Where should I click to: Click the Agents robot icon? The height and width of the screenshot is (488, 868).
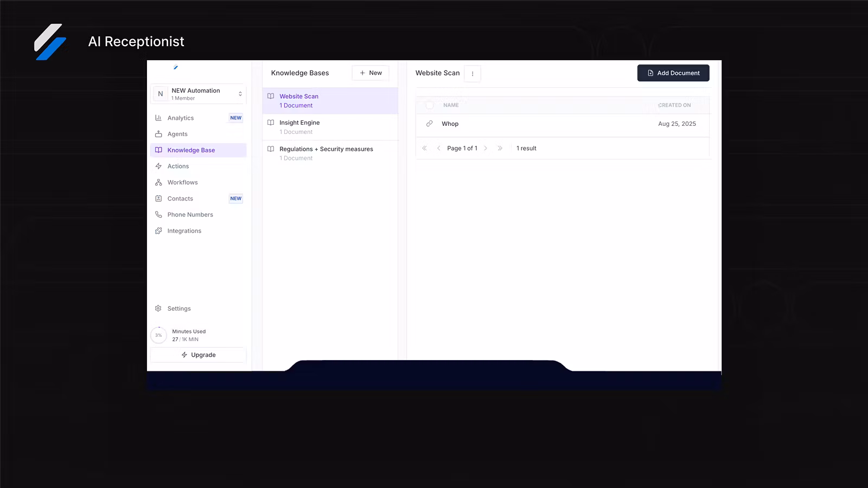pyautogui.click(x=158, y=134)
